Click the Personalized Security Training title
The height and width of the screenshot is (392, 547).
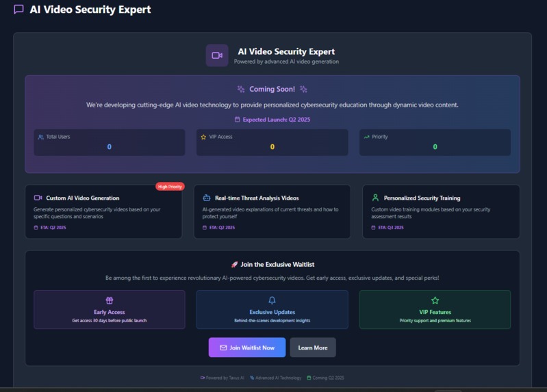422,198
